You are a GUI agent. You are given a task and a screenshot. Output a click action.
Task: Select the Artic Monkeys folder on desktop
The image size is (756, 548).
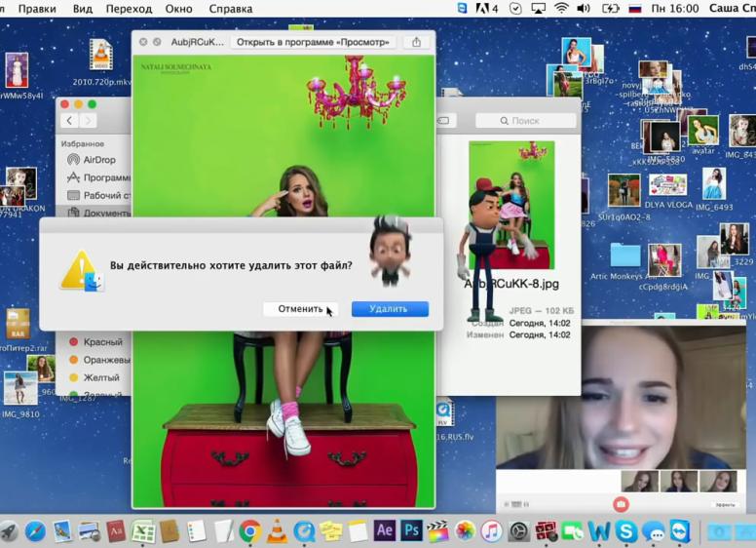[x=624, y=255]
